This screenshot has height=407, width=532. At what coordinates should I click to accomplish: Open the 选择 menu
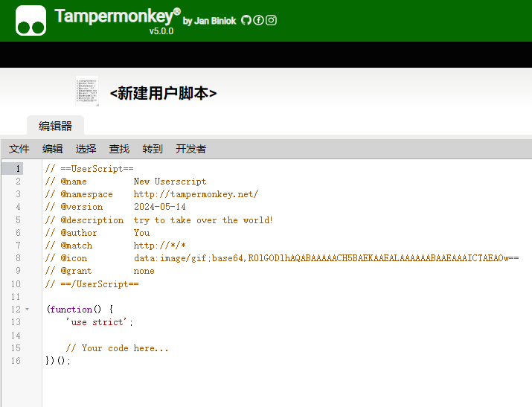click(x=86, y=149)
